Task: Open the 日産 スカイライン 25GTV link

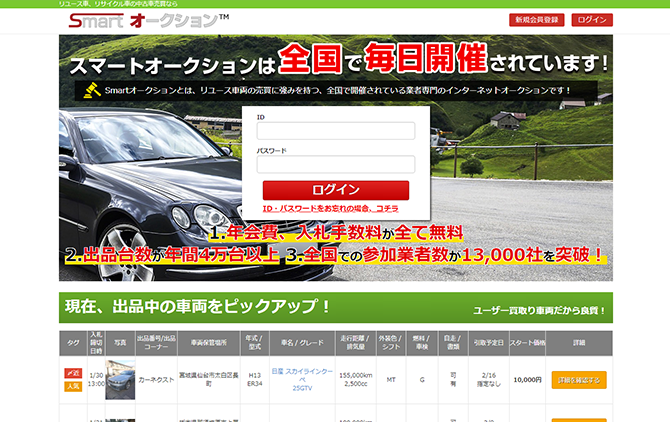Action: pos(302,380)
